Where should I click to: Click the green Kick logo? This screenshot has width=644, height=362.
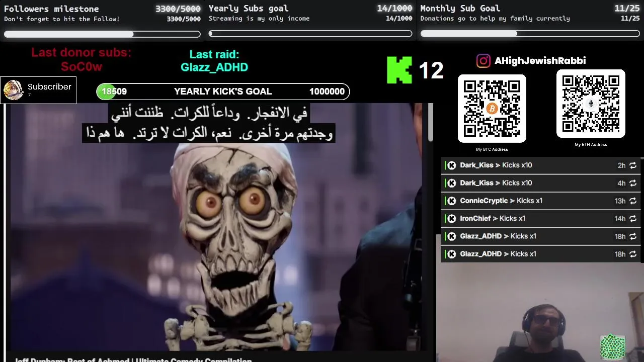[x=399, y=70]
